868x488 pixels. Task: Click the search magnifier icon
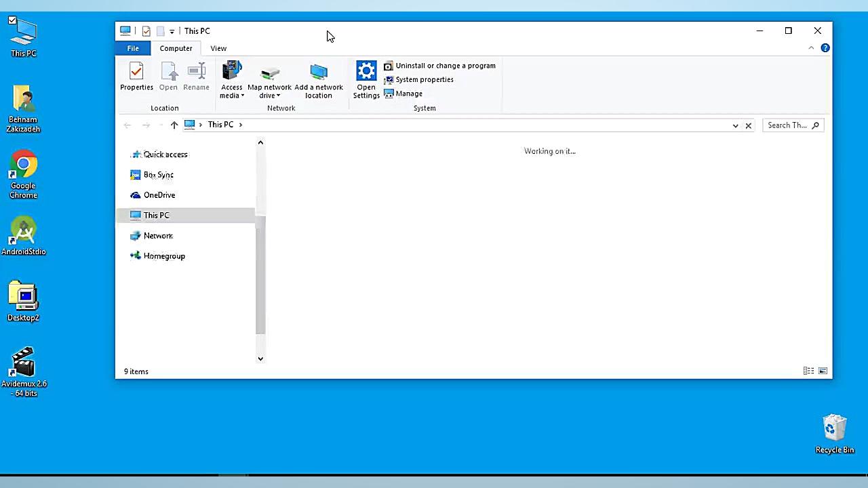(x=816, y=125)
